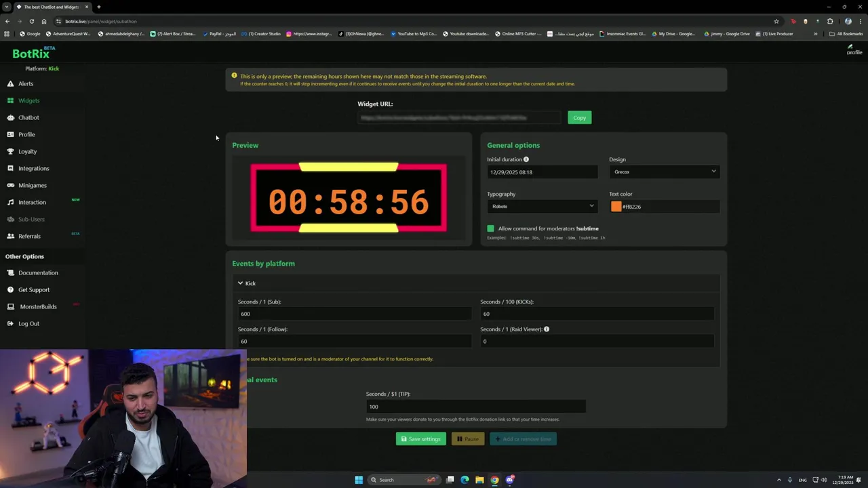Open the Chatbot sidebar icon
This screenshot has height=488, width=868.
tap(10, 117)
